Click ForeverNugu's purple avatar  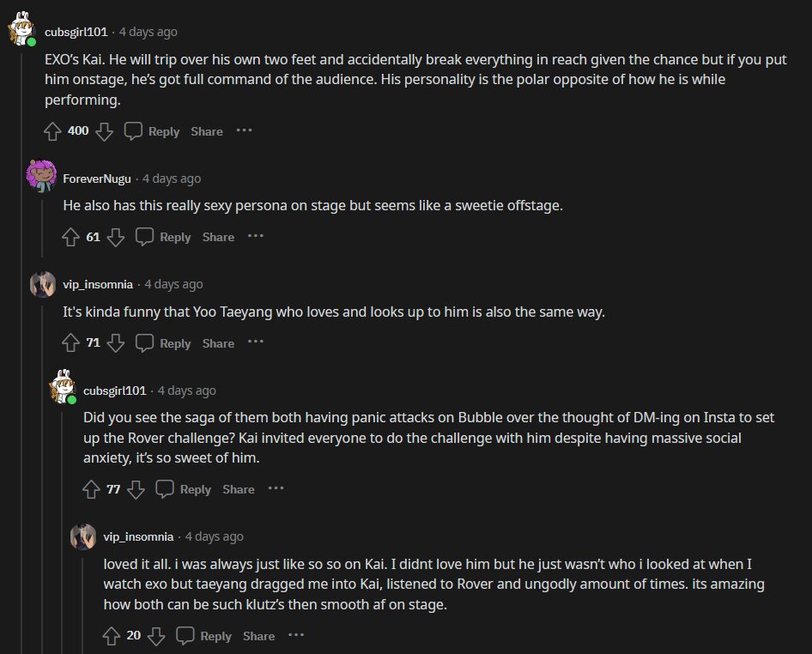[x=41, y=177]
